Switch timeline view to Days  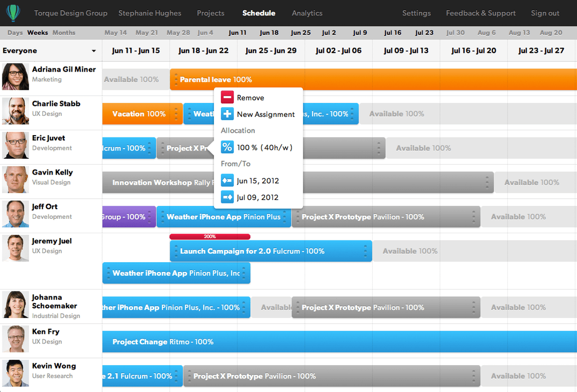(15, 33)
